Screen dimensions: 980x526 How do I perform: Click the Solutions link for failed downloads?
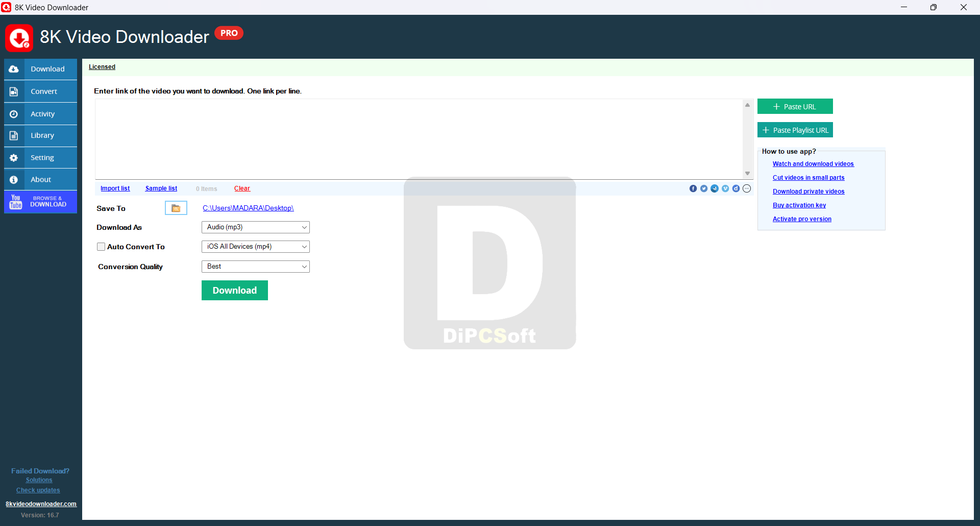coord(39,480)
